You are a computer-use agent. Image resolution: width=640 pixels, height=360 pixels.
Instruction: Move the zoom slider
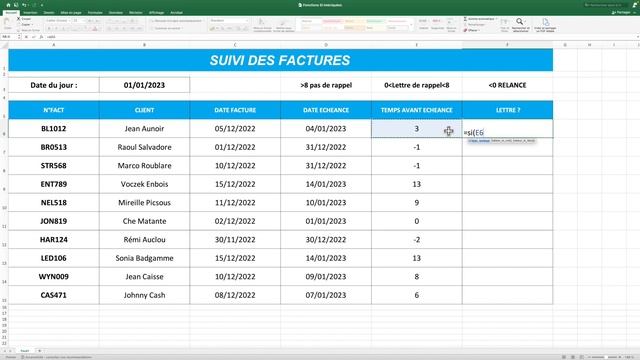[607, 357]
